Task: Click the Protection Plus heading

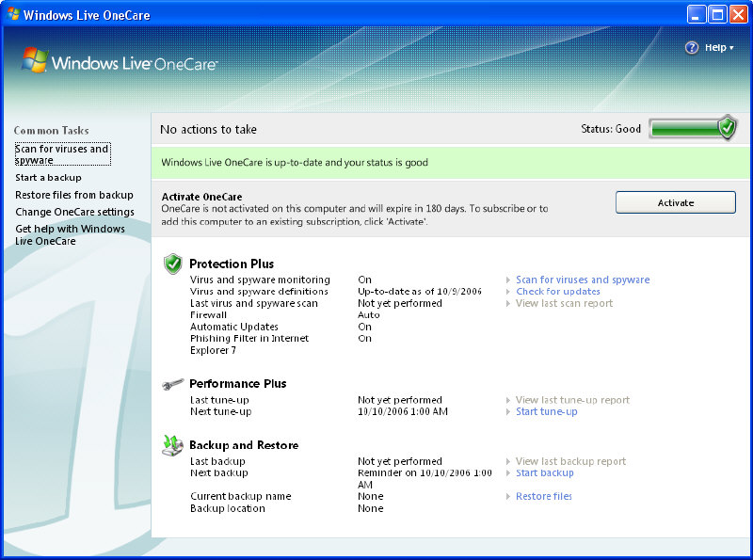Action: (232, 264)
